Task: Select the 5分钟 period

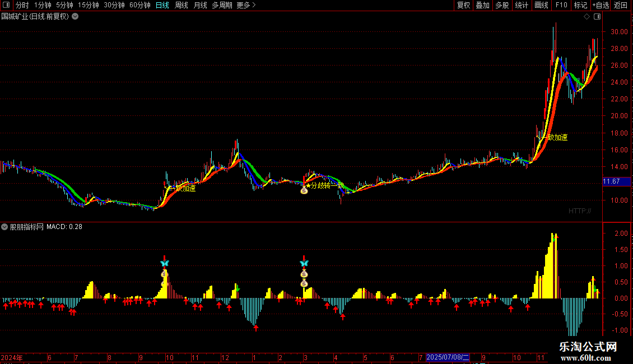Action: tap(64, 5)
